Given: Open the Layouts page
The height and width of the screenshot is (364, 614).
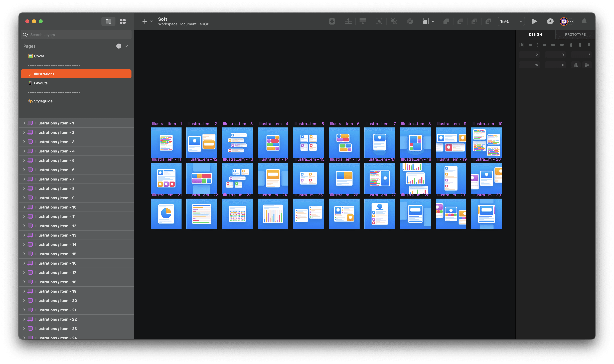Looking at the screenshot, I should click(41, 83).
